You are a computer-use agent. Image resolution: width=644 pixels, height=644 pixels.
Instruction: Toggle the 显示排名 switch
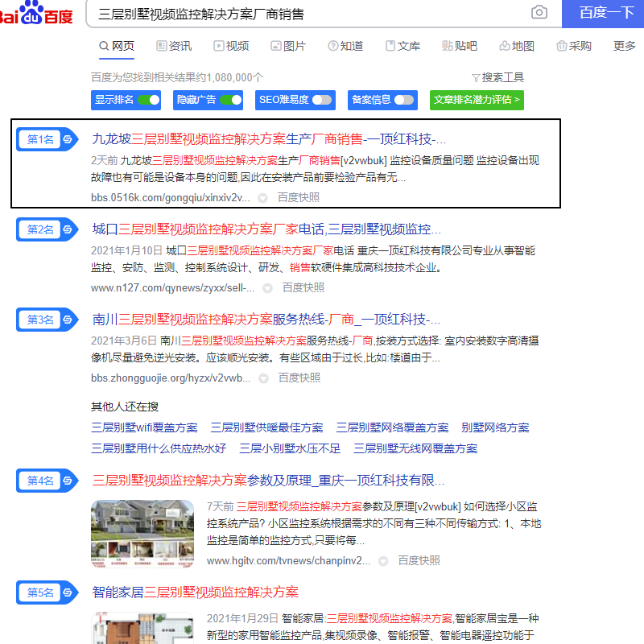[148, 100]
